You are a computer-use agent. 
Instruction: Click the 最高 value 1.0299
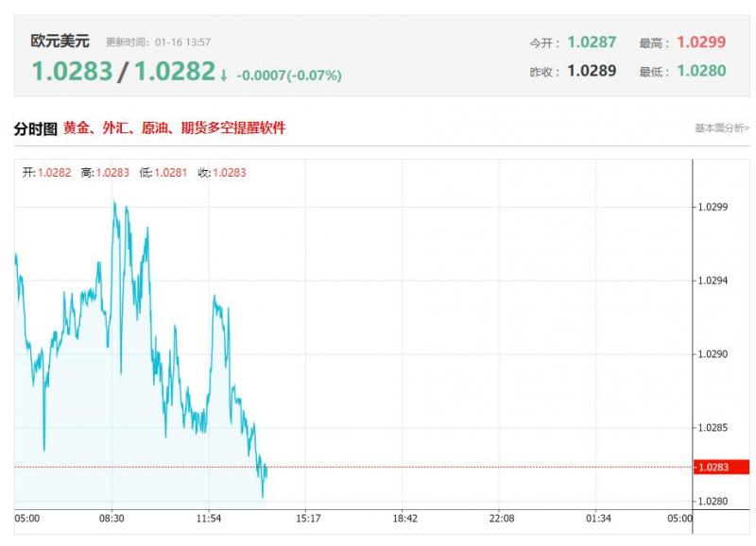(x=701, y=43)
